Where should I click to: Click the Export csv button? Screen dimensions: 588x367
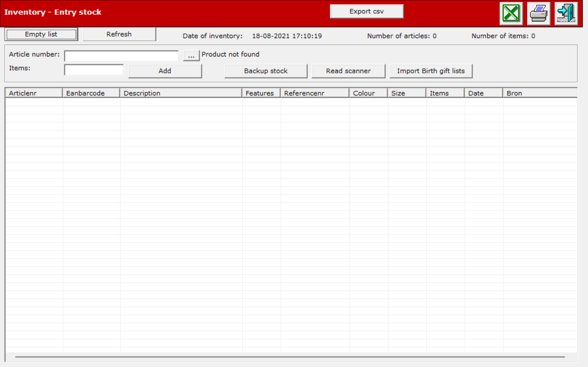pyautogui.click(x=366, y=11)
